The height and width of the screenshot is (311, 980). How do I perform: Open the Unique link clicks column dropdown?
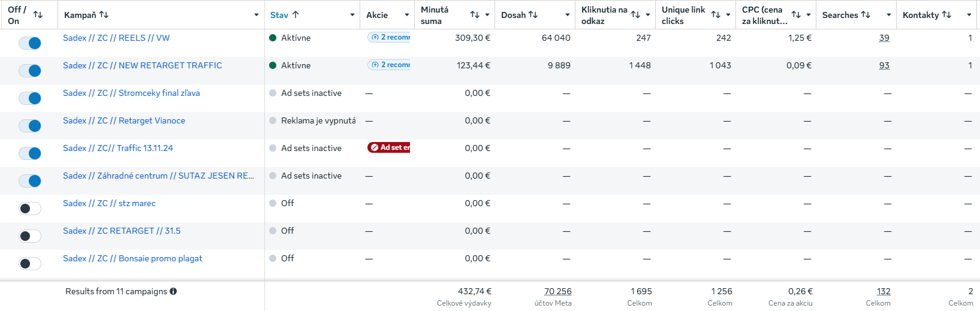(728, 15)
